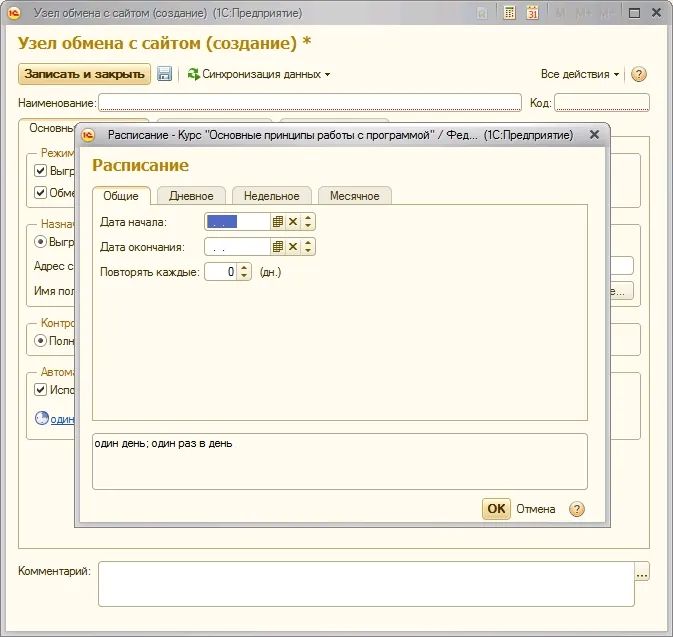Click the Повторять каждые spinner arrows
Image resolution: width=673 pixels, height=637 pixels.
(245, 271)
